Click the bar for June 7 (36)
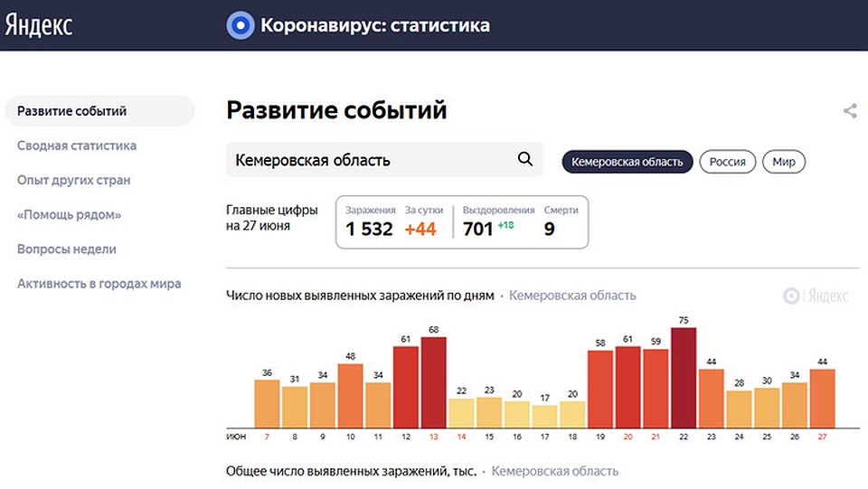 (267, 404)
